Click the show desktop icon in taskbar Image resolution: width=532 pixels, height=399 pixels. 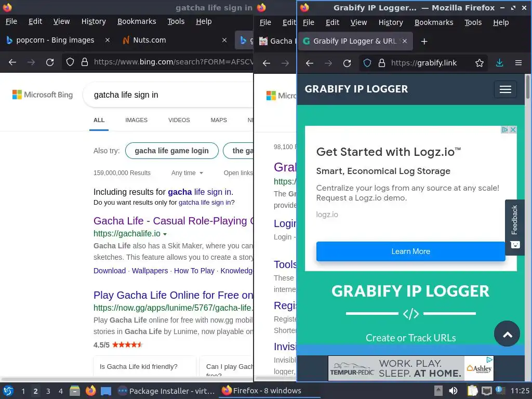click(x=106, y=391)
